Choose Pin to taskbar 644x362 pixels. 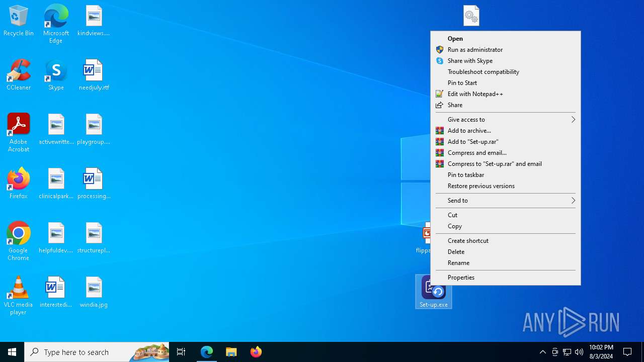coord(506,175)
